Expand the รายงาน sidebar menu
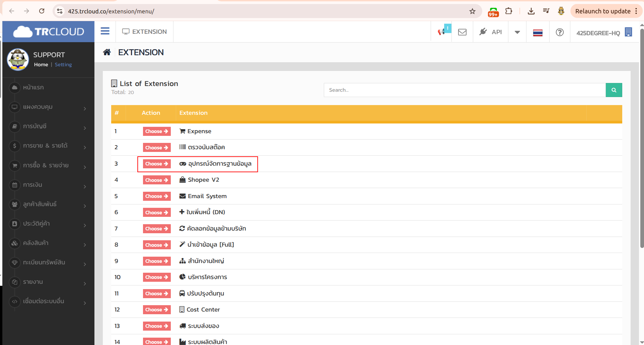The image size is (644, 345). coord(49,282)
